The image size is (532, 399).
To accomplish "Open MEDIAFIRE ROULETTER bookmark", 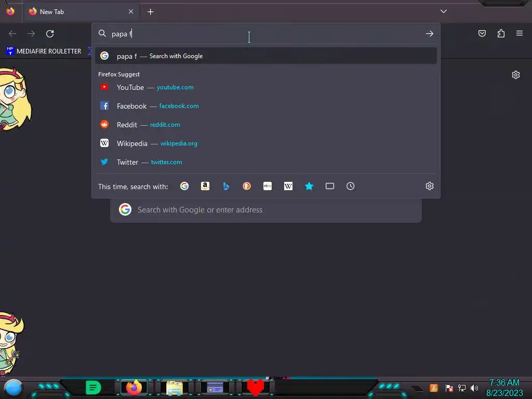I will pos(44,51).
